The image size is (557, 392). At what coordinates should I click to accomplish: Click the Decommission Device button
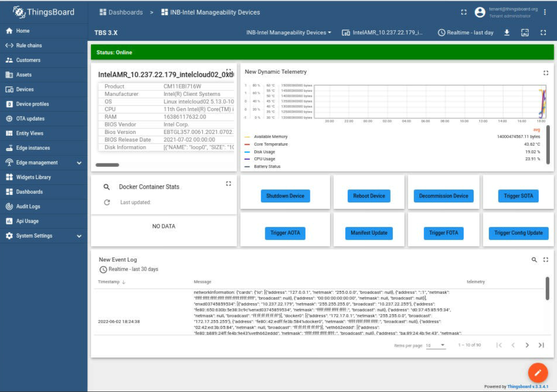point(444,196)
